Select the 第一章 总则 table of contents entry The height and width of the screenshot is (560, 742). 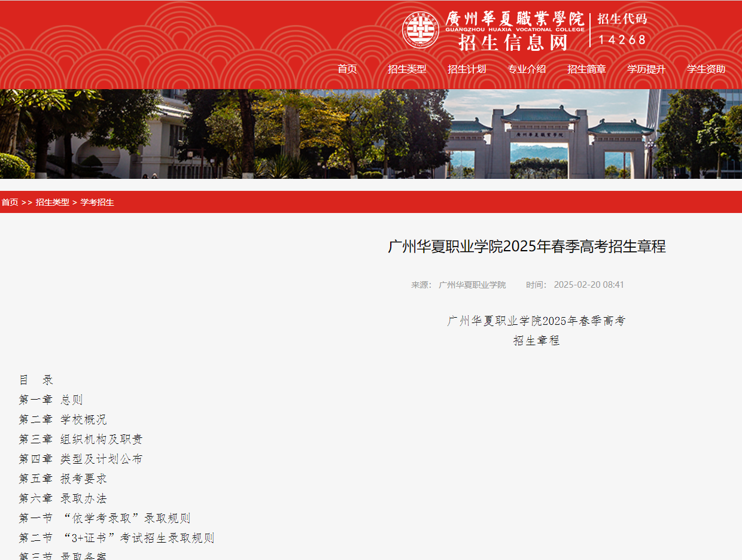(x=50, y=399)
